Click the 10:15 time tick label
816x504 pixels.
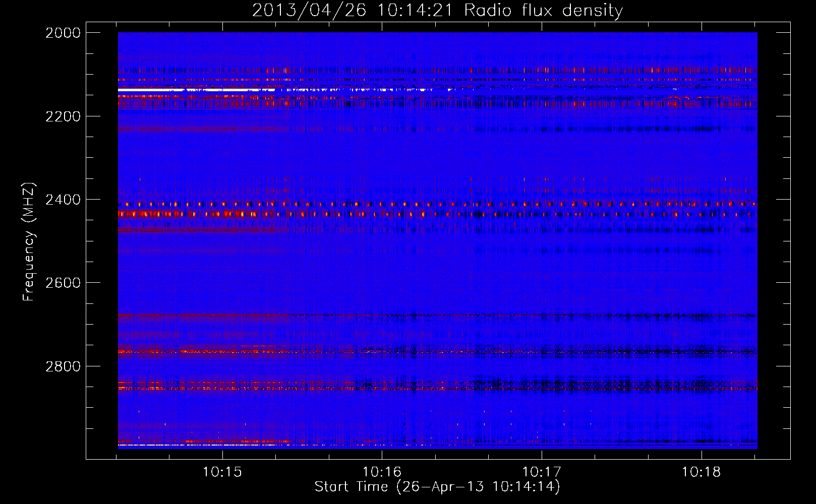[x=222, y=472]
